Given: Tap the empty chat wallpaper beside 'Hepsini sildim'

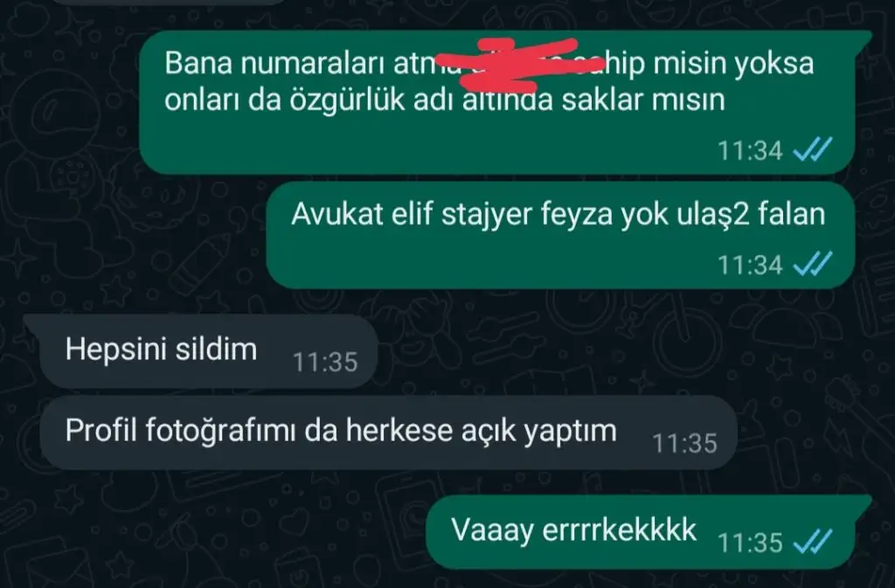Looking at the screenshot, I should point(628,350).
